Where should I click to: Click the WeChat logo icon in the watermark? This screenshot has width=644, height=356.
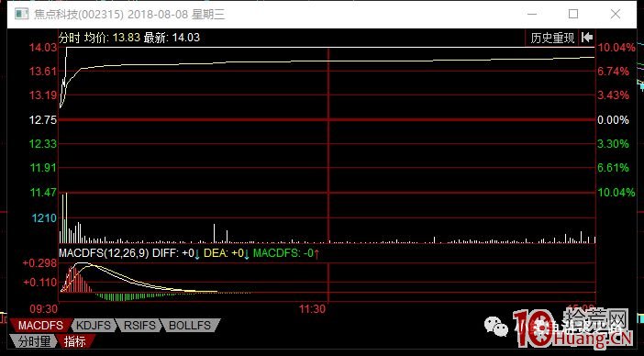[495, 327]
